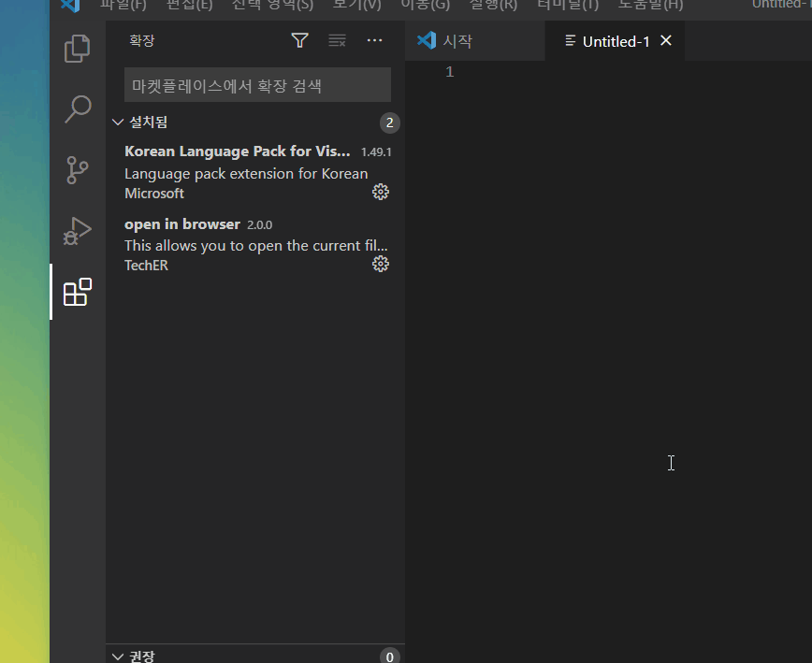Image resolution: width=812 pixels, height=663 pixels.
Task: Open the extensions panel more actions menu
Action: pos(374,40)
